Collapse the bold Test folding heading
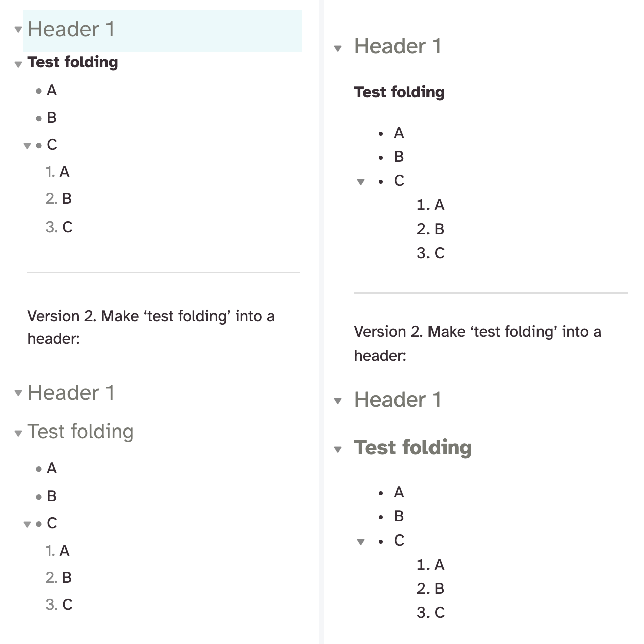The height and width of the screenshot is (644, 644). click(17, 64)
